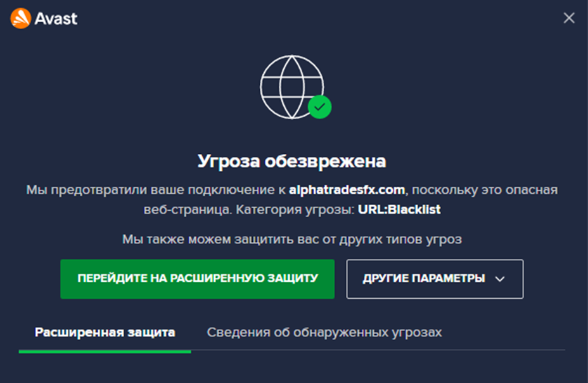Viewport: 588px width, 383px height.
Task: Click ПЕРЕЙДИТЕ НА РАСШИРЕННУЮ ЗАЩИТУ green button
Action: coord(197,279)
